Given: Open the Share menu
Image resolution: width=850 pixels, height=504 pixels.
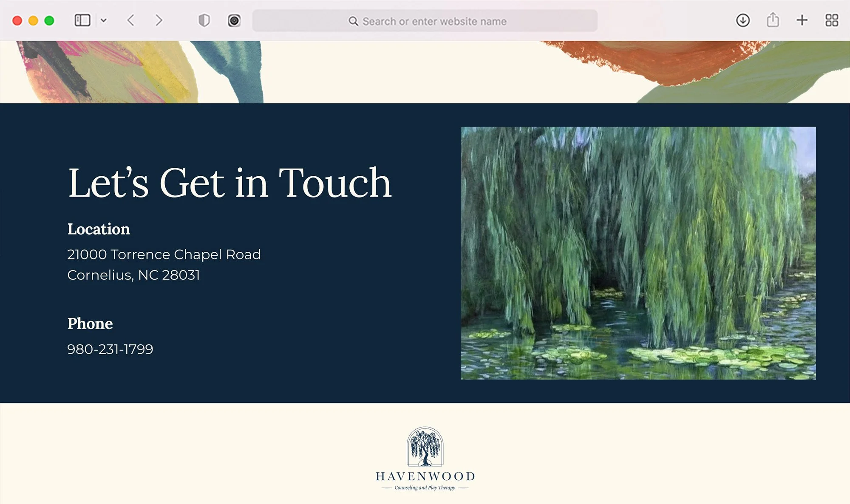Looking at the screenshot, I should click(x=772, y=20).
